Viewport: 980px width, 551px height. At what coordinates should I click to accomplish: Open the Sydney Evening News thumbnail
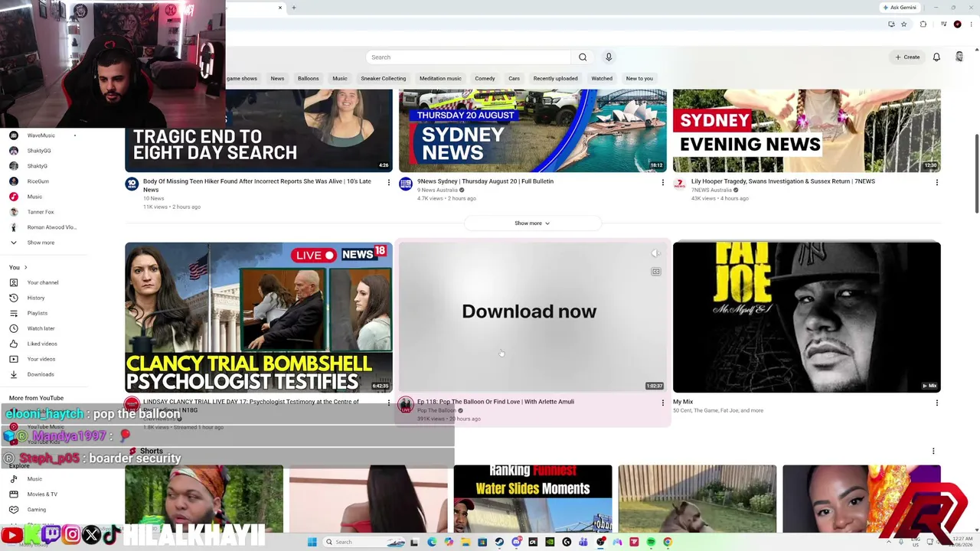click(x=807, y=131)
